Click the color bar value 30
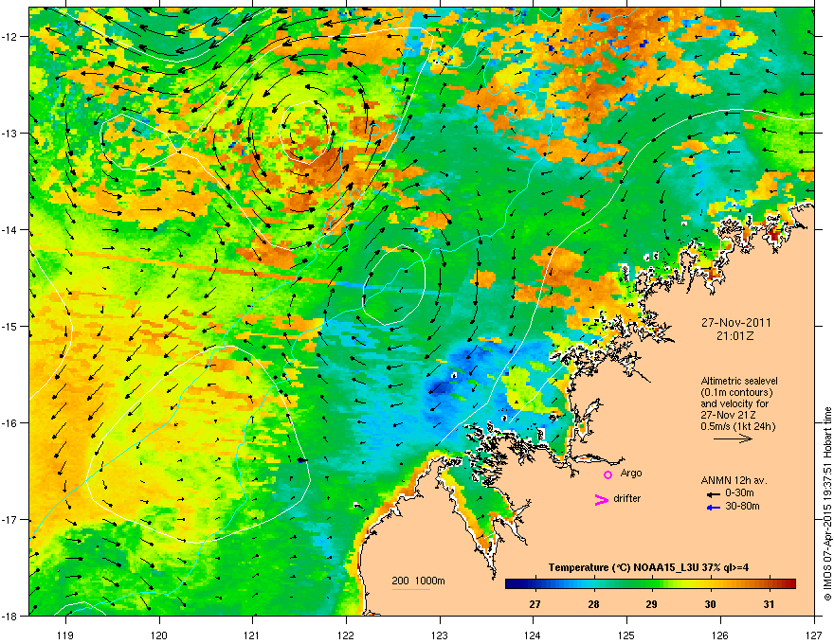The width and height of the screenshot is (834, 644). pyautogui.click(x=710, y=604)
